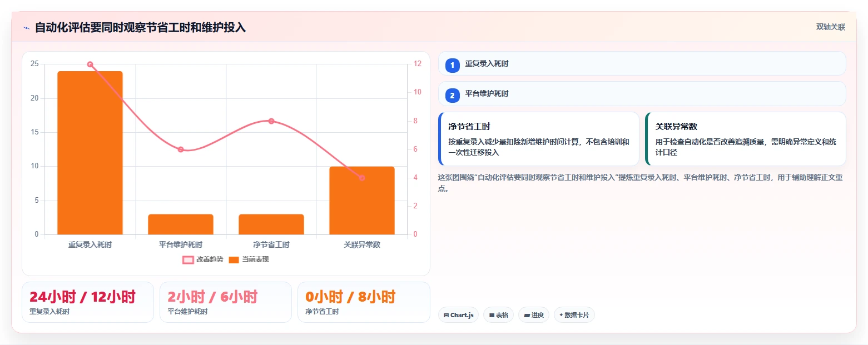Click left axis value 25
Viewport: 868px width, 345px height.
[34, 64]
